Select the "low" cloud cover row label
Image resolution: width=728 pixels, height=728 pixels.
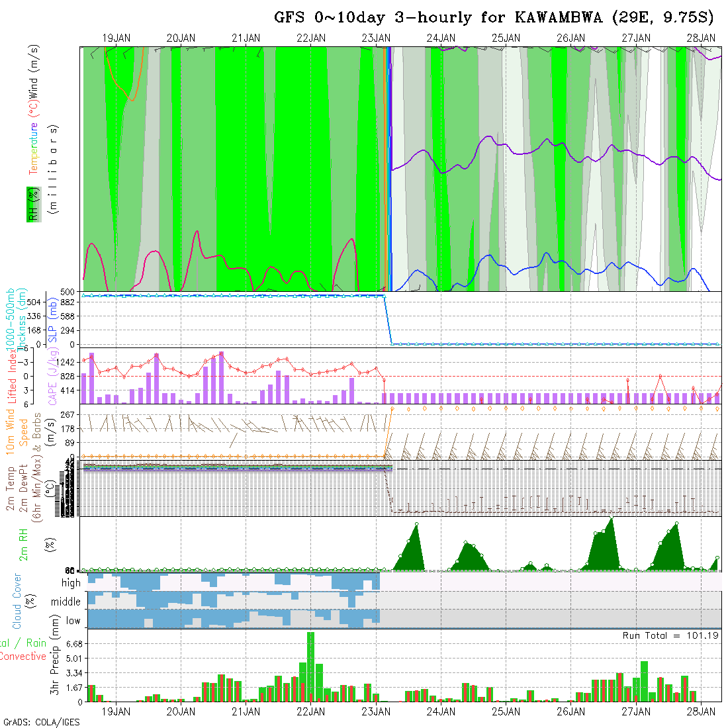73,620
